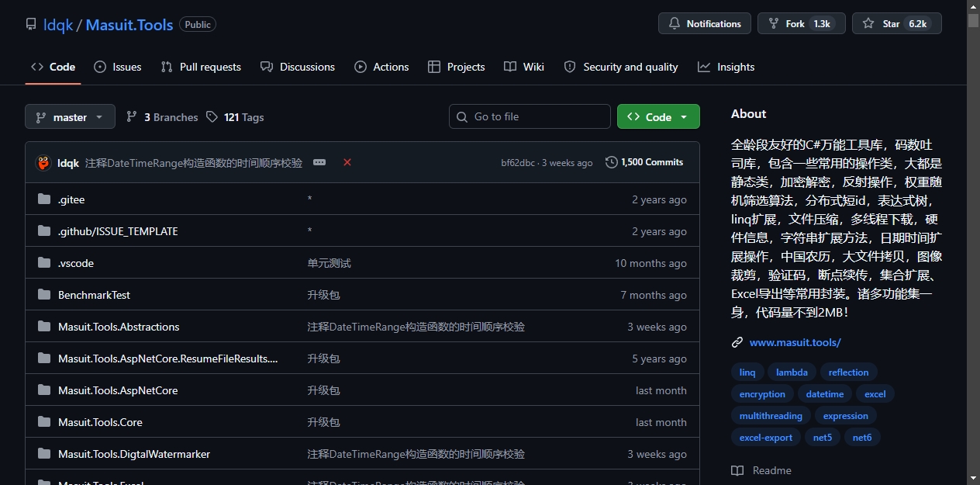
Task: Click the magnifier icon in Go to file
Action: point(463,116)
